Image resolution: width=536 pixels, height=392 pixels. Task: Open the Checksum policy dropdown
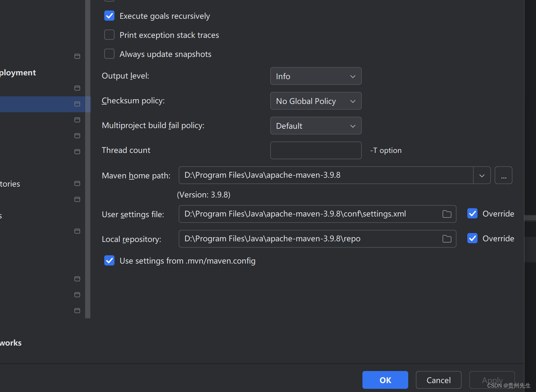point(316,101)
